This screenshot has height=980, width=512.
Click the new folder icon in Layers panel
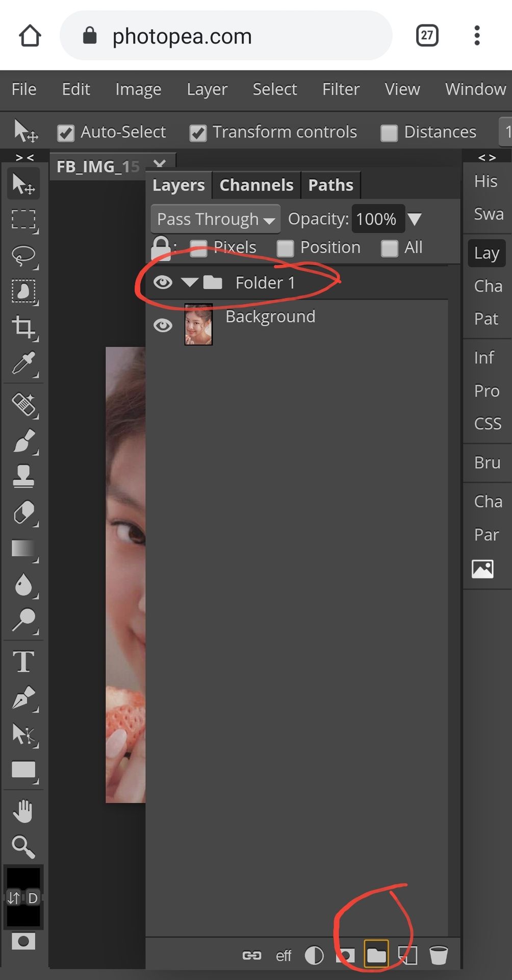376,954
